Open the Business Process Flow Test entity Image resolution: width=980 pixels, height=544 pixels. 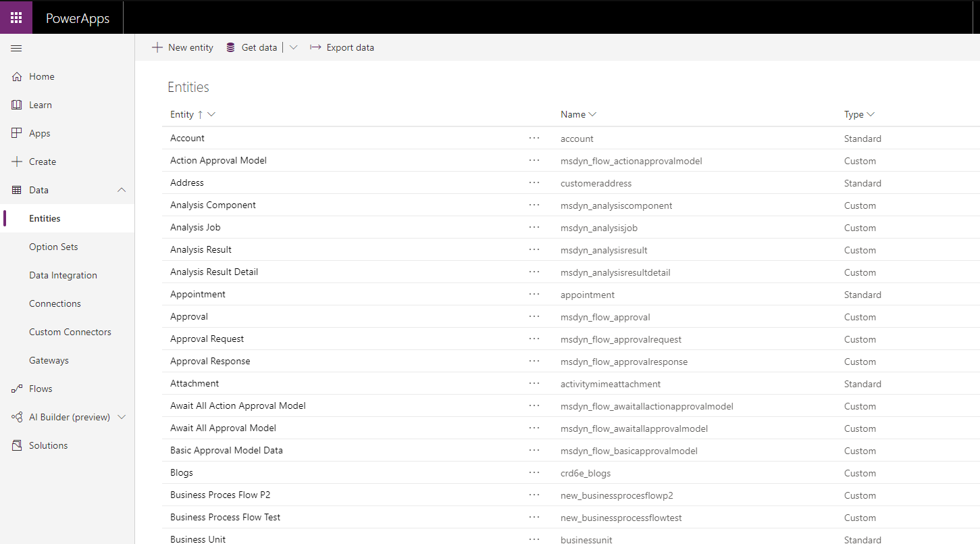pos(225,518)
